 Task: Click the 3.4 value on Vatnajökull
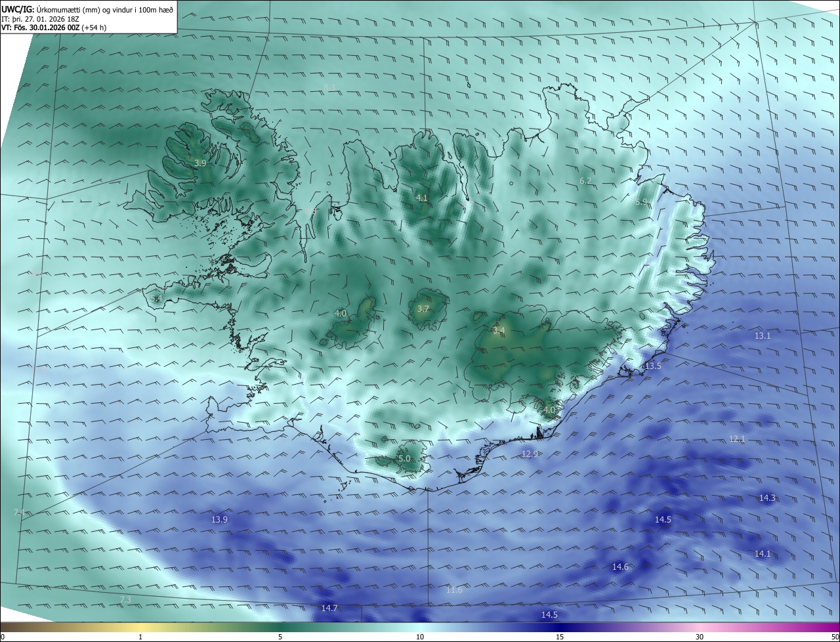(x=499, y=330)
